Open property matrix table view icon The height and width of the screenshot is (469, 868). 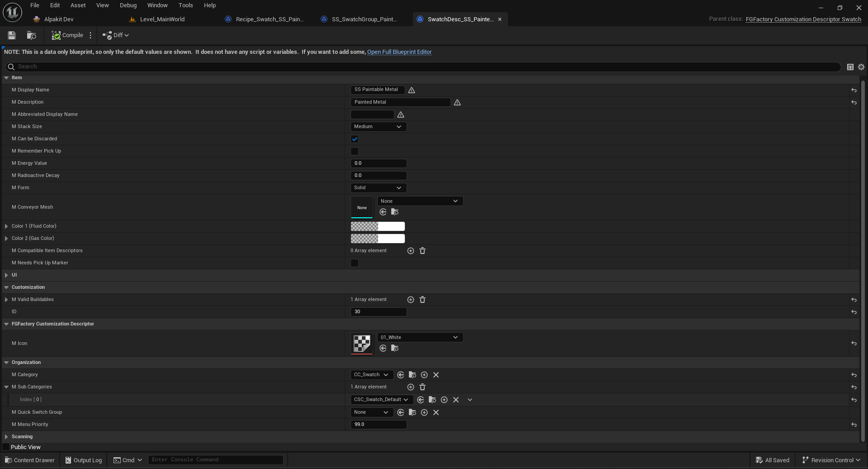pyautogui.click(x=850, y=67)
